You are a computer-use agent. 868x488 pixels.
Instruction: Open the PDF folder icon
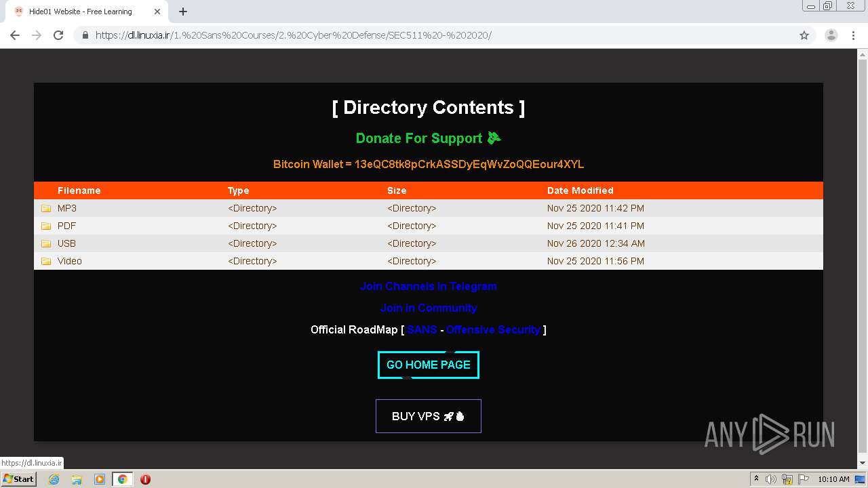[x=46, y=226]
